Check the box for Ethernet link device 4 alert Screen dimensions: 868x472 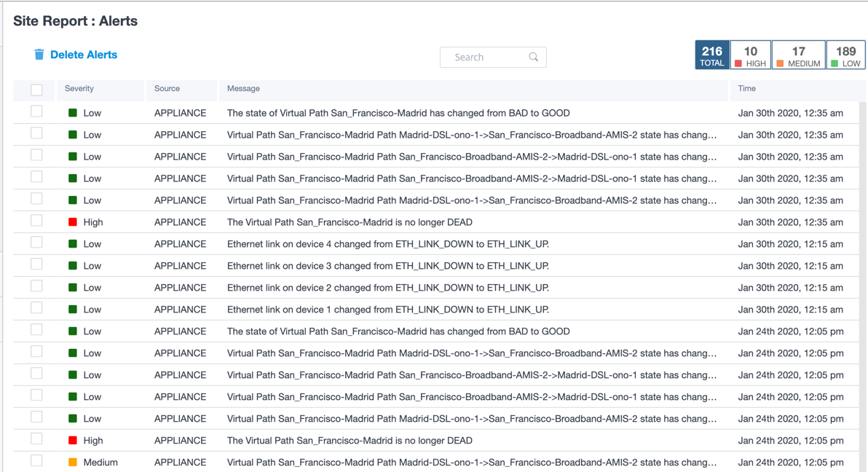36,243
